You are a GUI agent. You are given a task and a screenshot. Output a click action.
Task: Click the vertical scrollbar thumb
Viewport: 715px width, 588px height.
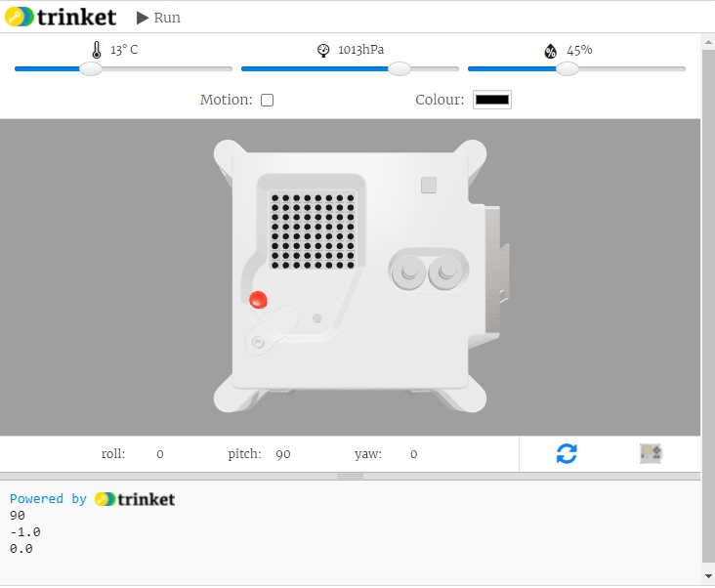(708, 306)
